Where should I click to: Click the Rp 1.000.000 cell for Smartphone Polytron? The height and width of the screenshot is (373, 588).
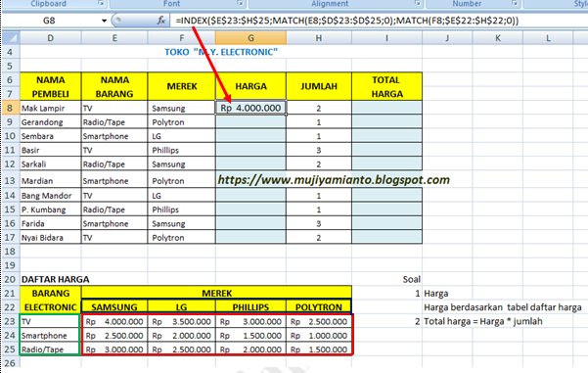tap(319, 335)
